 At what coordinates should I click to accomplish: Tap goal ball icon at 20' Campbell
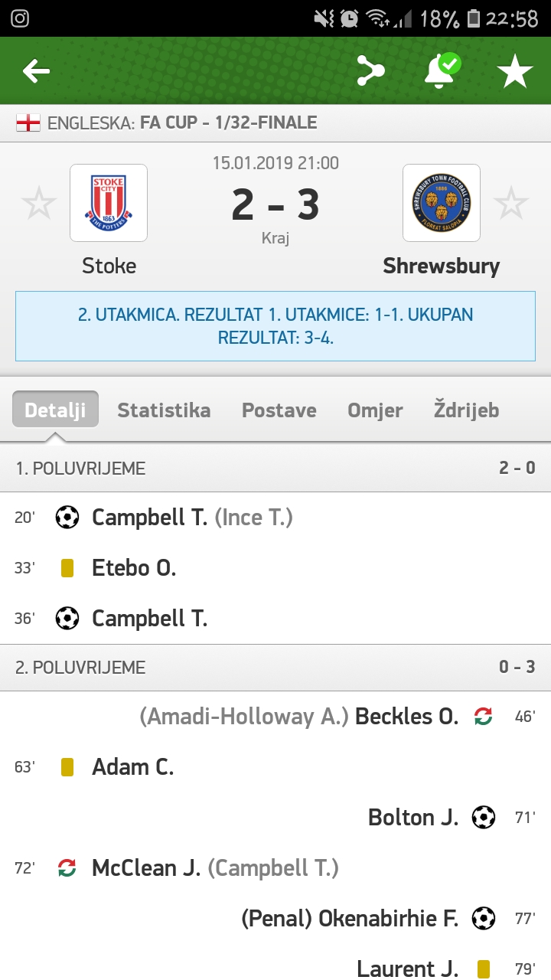tap(67, 518)
